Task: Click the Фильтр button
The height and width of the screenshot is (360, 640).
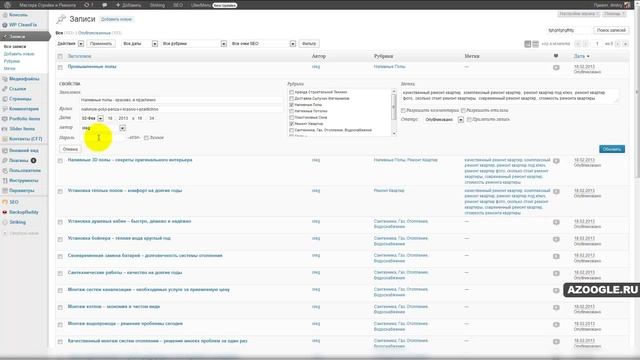Action: point(309,44)
